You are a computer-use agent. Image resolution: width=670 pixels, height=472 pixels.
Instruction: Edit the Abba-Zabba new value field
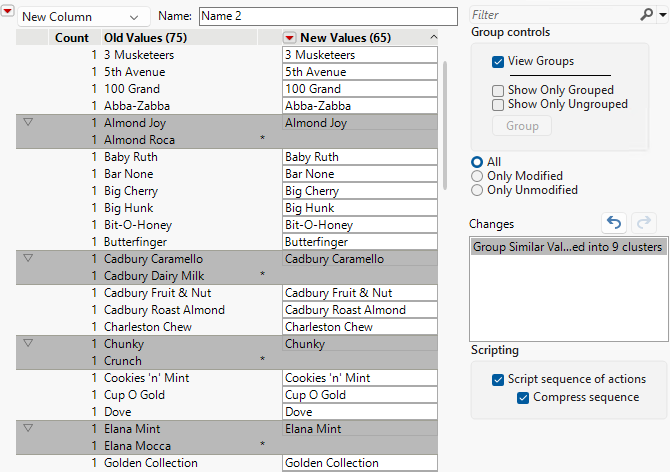coord(360,106)
